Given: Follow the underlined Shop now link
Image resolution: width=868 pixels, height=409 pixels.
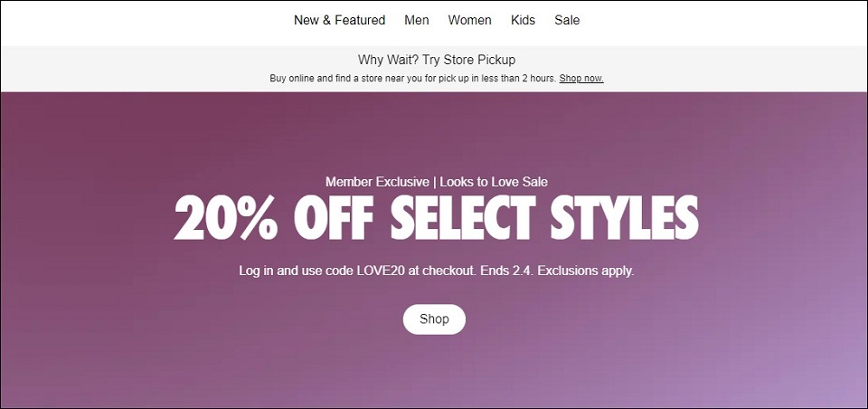Looking at the screenshot, I should coord(581,78).
